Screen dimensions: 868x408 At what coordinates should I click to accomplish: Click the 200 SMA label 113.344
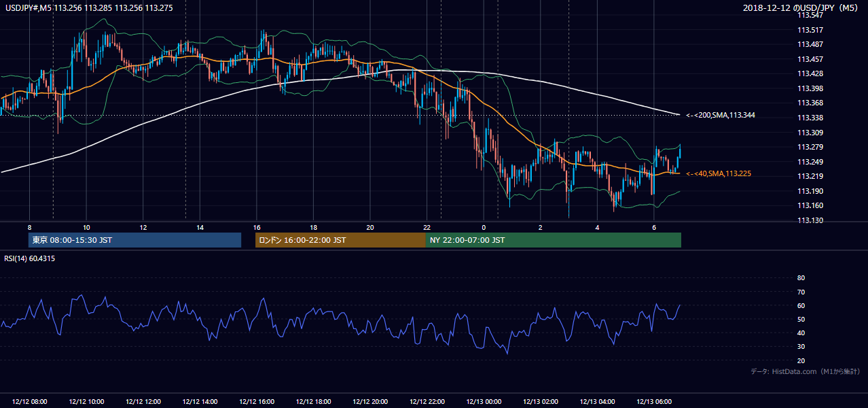click(720, 116)
